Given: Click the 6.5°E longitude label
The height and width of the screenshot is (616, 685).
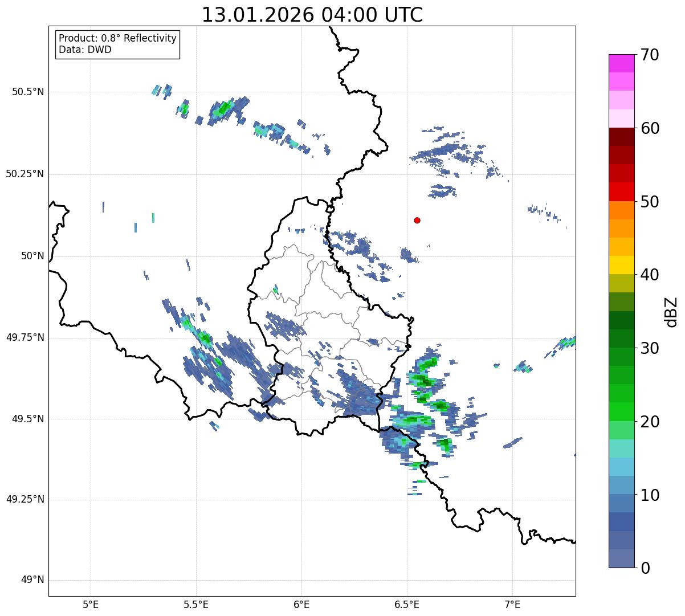Looking at the screenshot, I should click(x=407, y=604).
